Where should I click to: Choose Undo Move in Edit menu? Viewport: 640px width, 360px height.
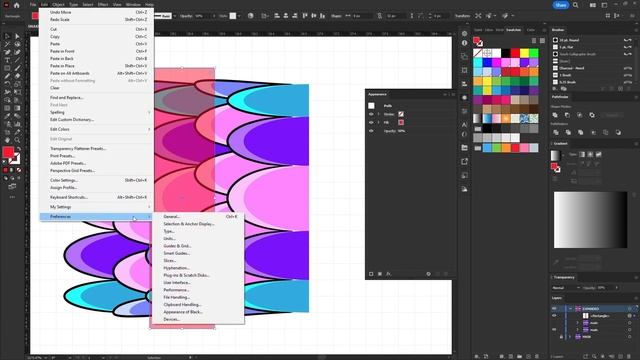pyautogui.click(x=97, y=12)
